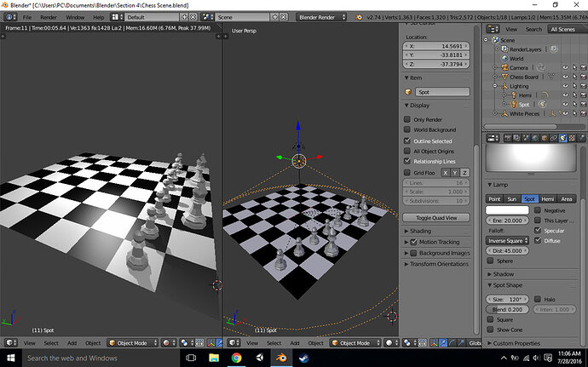Select the Camera object icon in the outliner
The width and height of the screenshot is (588, 367).
pyautogui.click(x=503, y=67)
